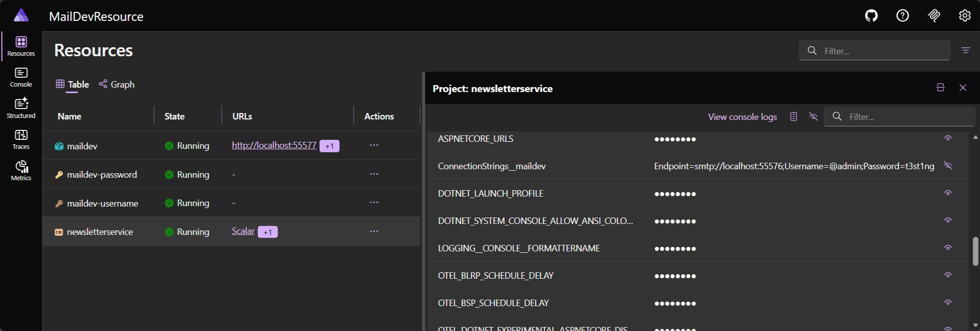Click View console logs link
This screenshot has height=331, width=980.
click(x=742, y=116)
